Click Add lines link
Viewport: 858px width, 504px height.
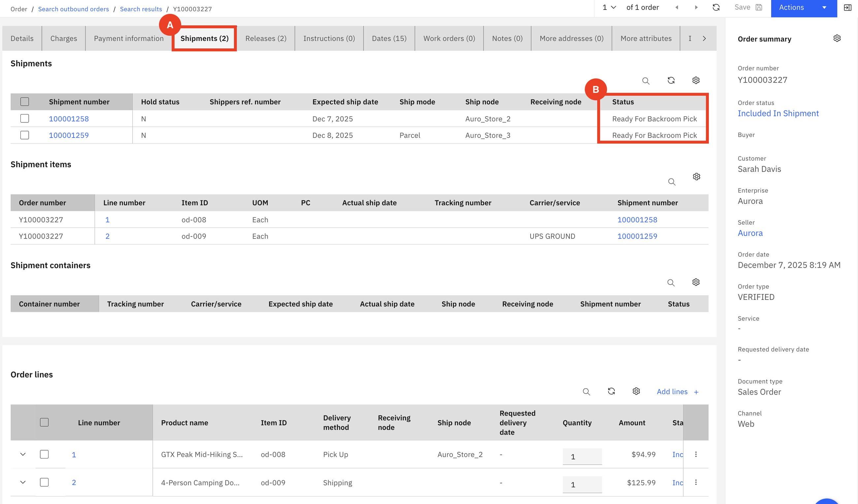click(677, 392)
